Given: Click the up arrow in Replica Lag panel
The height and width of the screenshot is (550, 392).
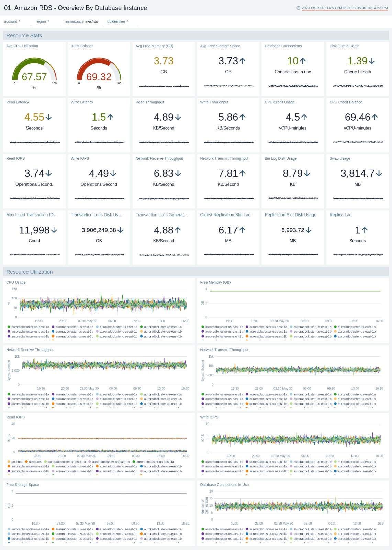Looking at the screenshot, I should (365, 230).
